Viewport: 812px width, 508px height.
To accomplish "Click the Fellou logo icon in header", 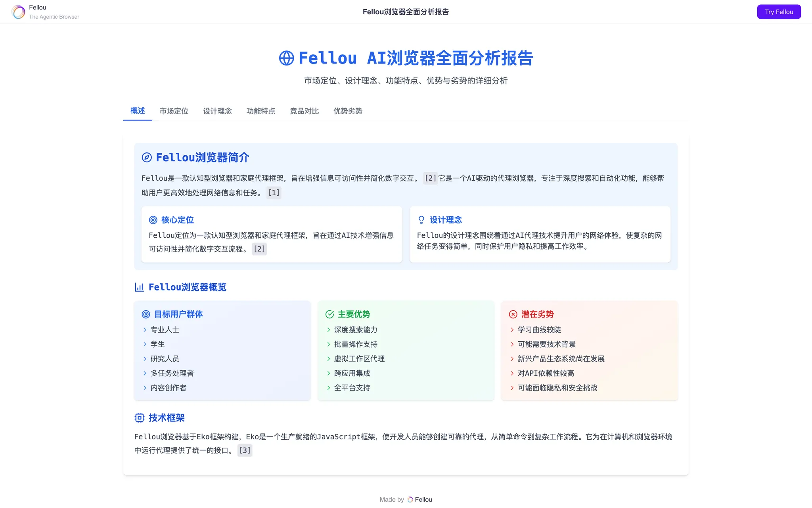I will click(18, 12).
